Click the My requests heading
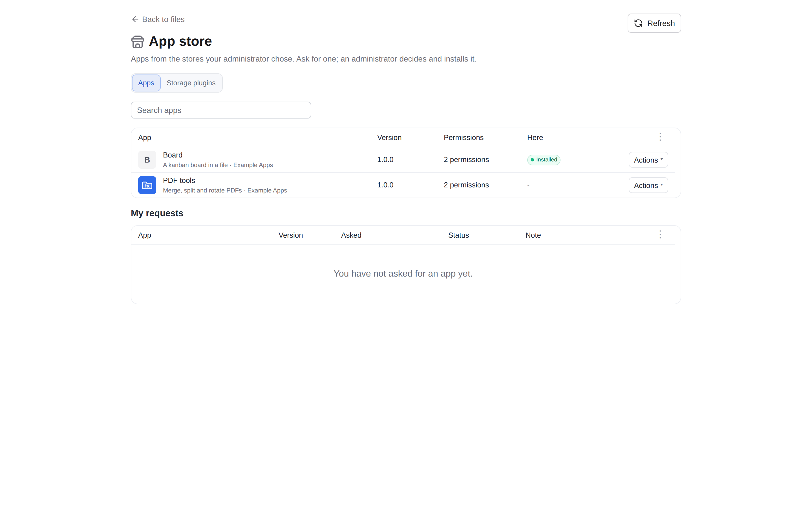The width and height of the screenshot is (812, 508). click(157, 213)
